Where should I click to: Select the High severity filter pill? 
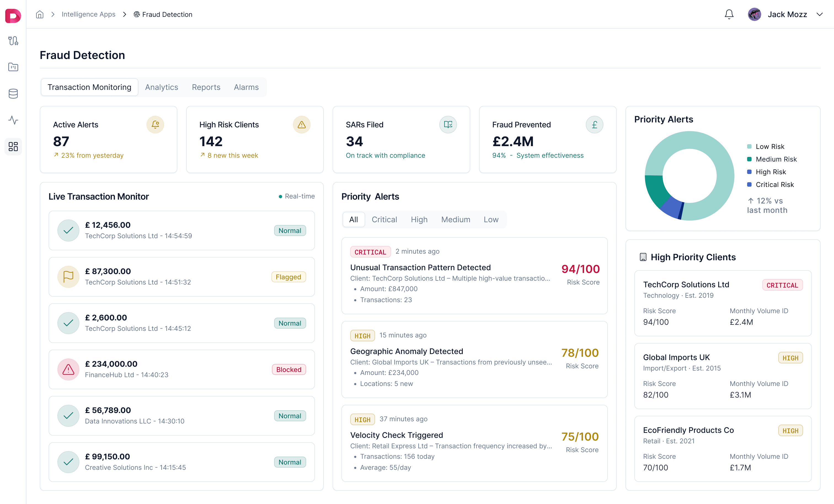click(419, 219)
